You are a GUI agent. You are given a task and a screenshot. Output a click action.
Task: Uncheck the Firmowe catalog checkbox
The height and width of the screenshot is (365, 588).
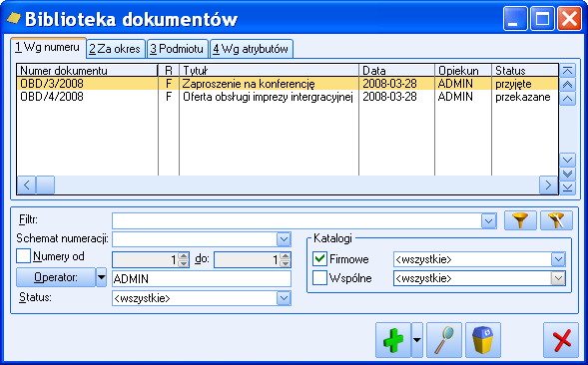(x=319, y=258)
